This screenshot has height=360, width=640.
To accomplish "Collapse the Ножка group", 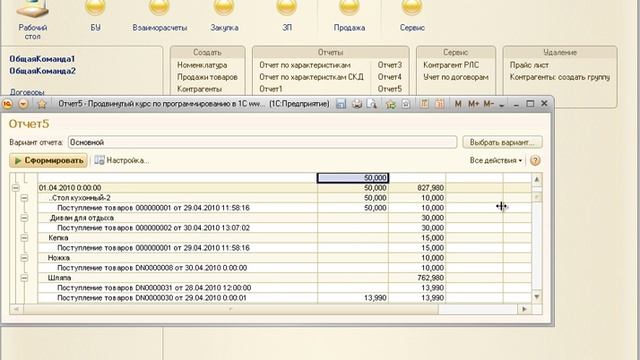I will (24, 258).
